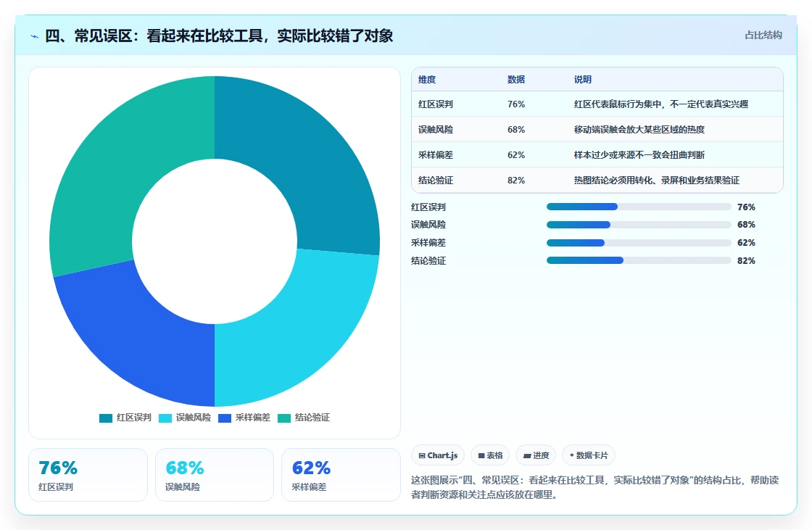This screenshot has height=530, width=812.
Task: Click the 76% value beside 红区误判 bar
Action: [x=746, y=207]
